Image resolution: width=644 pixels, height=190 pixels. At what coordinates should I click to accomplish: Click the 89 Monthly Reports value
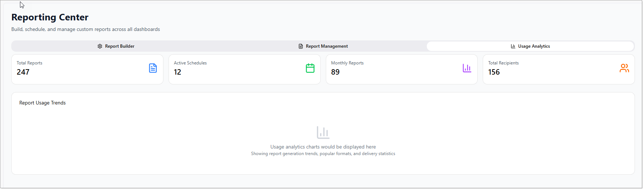pos(335,72)
